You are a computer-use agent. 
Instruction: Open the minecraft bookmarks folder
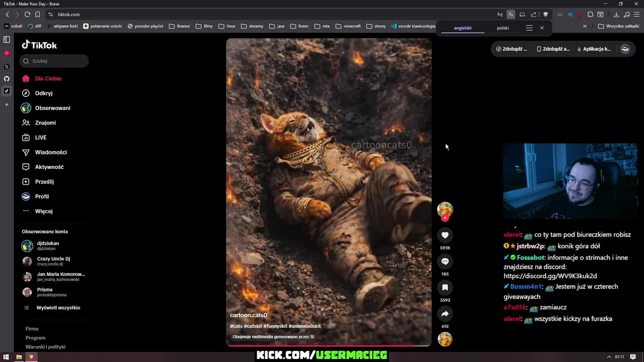pyautogui.click(x=348, y=26)
